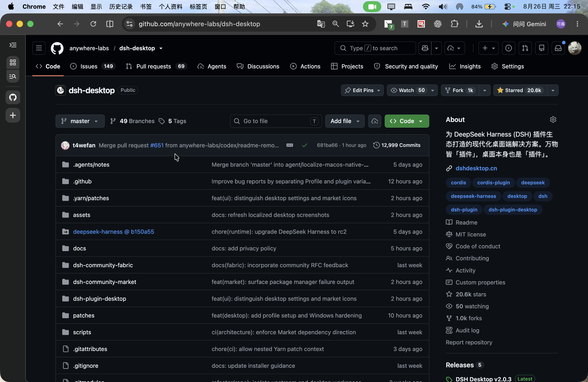The image size is (588, 382).
Task: Expand the master branch selector
Action: pos(80,121)
